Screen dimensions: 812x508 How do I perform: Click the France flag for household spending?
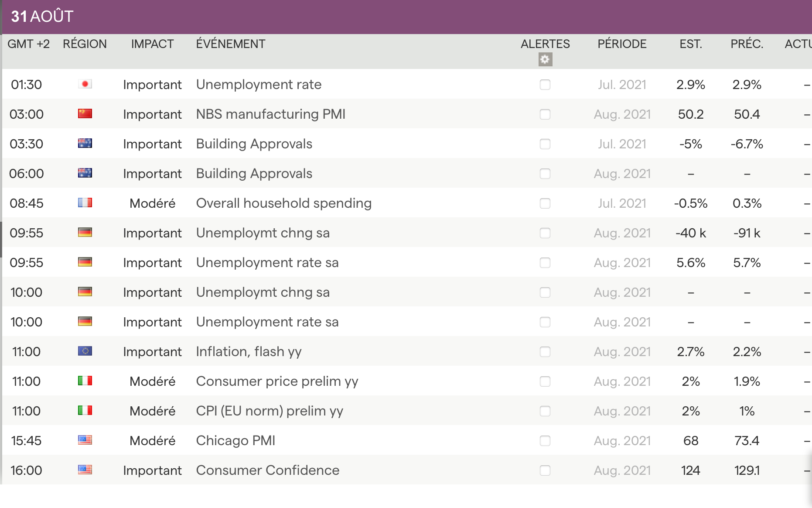click(x=85, y=203)
